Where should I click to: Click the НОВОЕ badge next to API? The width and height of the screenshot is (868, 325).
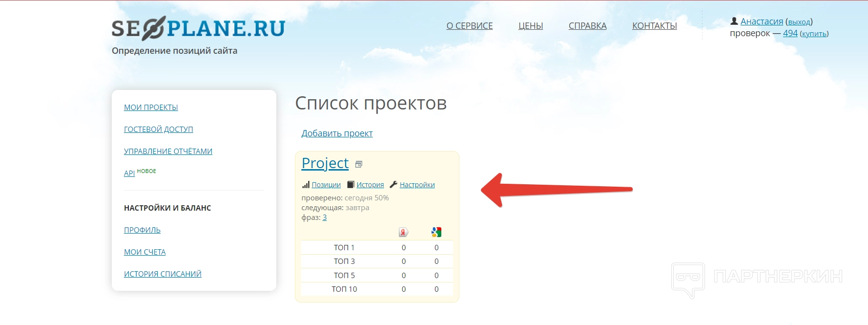[x=146, y=171]
